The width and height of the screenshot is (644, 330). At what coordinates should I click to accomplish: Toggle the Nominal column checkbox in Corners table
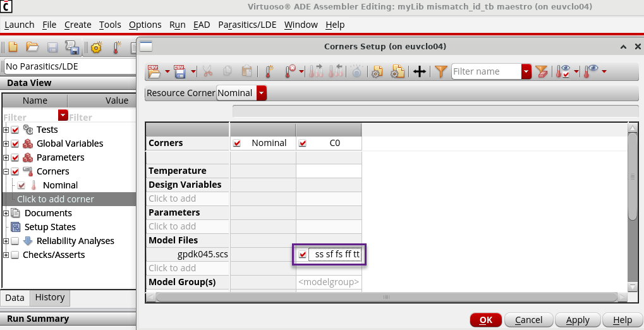pos(236,143)
